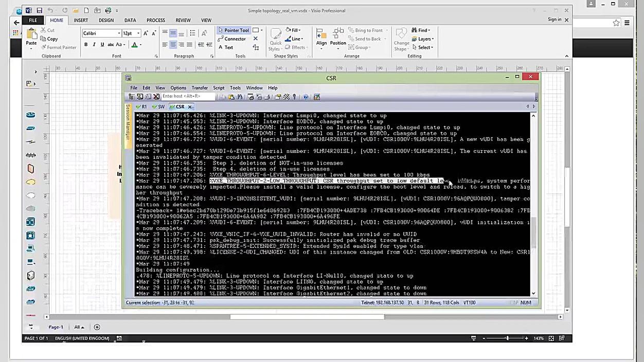
Task: Select the Text tool
Action: click(x=225, y=47)
